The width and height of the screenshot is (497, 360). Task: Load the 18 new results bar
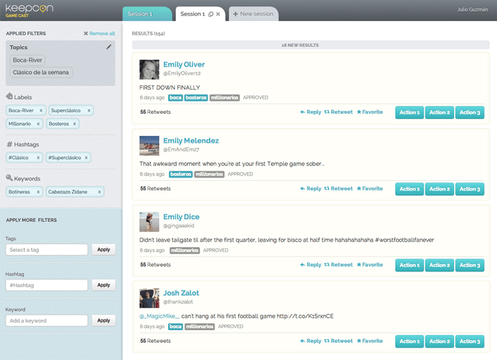(311, 45)
